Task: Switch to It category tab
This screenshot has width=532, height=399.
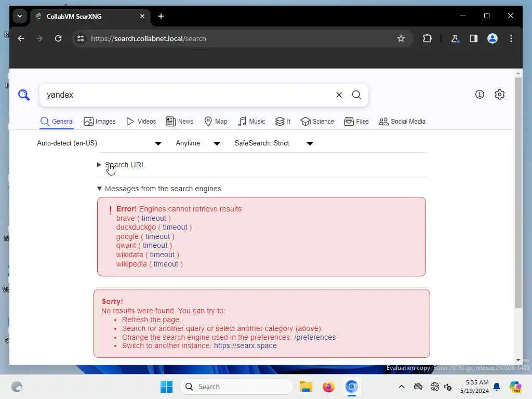Action: [283, 122]
